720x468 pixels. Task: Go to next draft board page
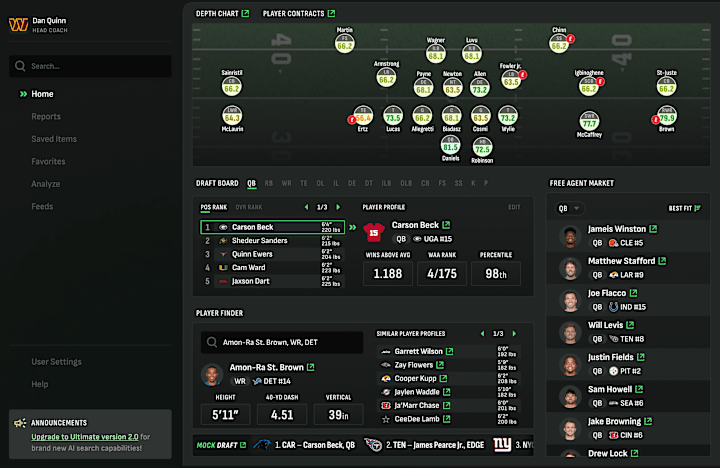338,207
